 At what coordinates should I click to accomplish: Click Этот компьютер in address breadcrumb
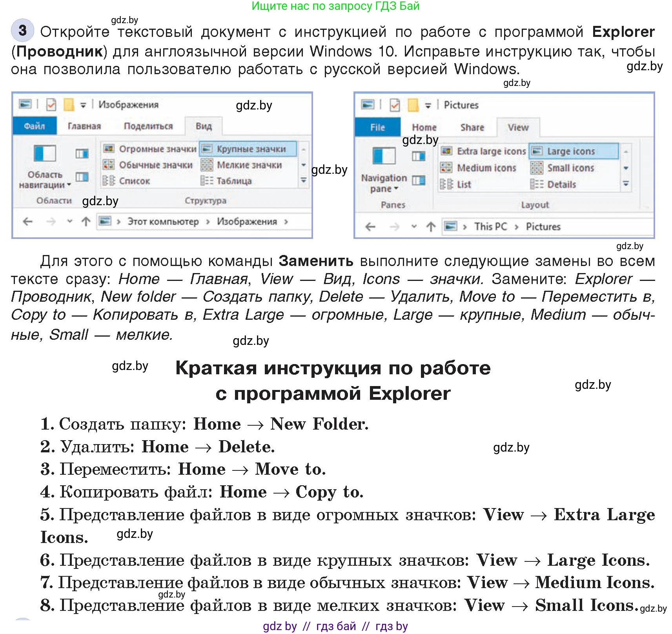coord(163,222)
